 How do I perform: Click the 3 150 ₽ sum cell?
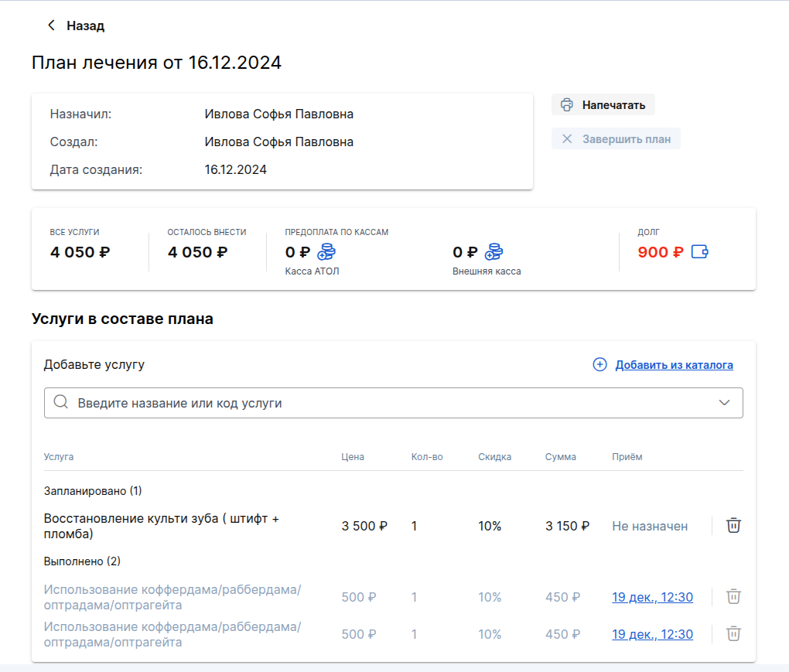click(x=567, y=526)
